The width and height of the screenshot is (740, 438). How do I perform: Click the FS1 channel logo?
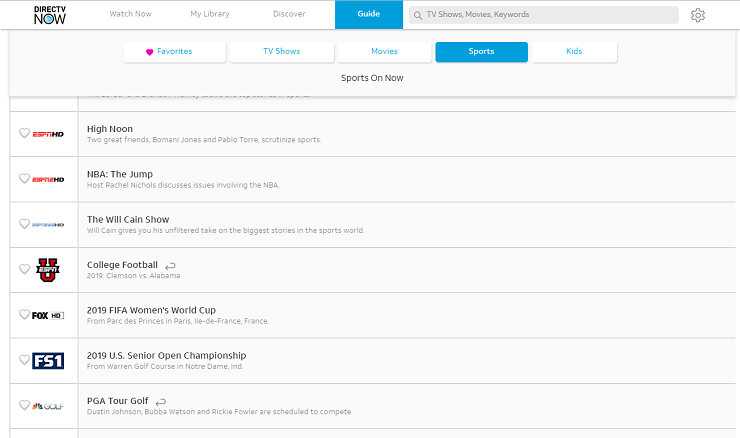[48, 361]
